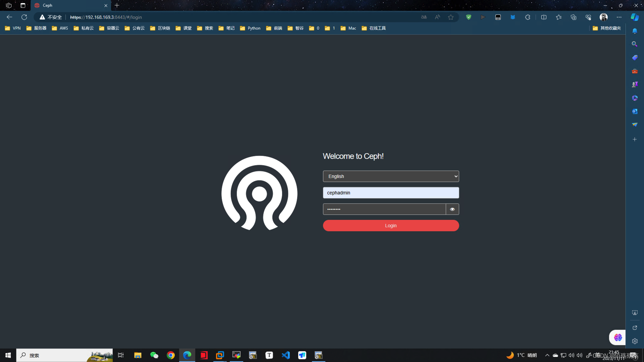Open the English language dropdown
644x362 pixels.
pyautogui.click(x=391, y=176)
